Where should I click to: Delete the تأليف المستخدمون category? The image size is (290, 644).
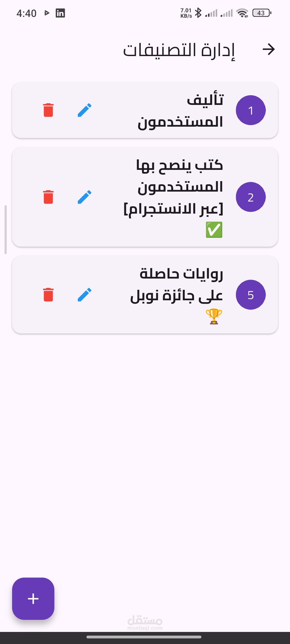(48, 110)
